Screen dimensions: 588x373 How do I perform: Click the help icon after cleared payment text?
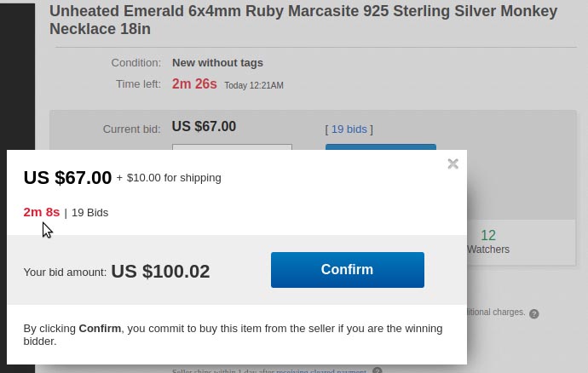pos(378,370)
